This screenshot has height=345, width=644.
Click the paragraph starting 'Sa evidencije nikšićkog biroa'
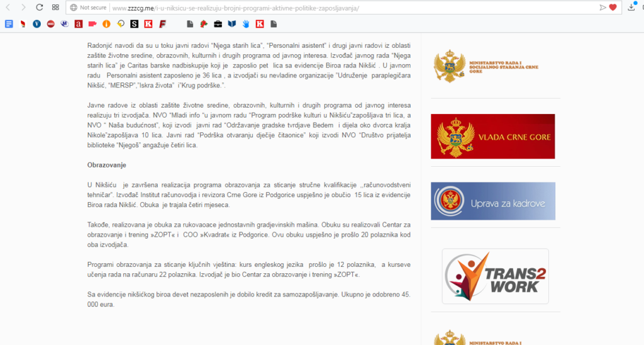(249, 299)
